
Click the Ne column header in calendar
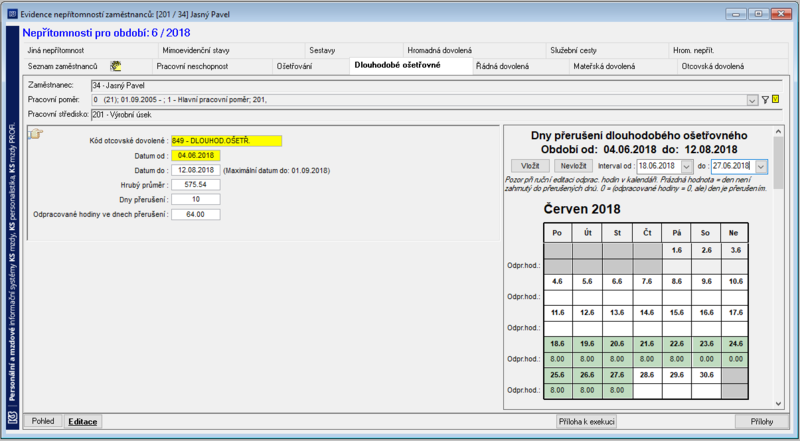[x=734, y=233]
